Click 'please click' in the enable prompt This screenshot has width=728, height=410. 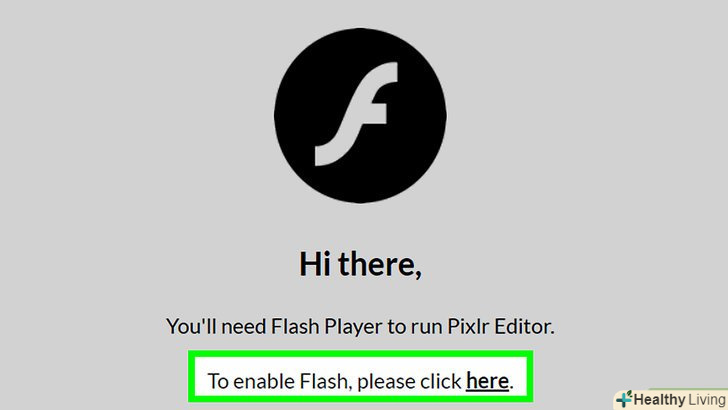coord(409,381)
